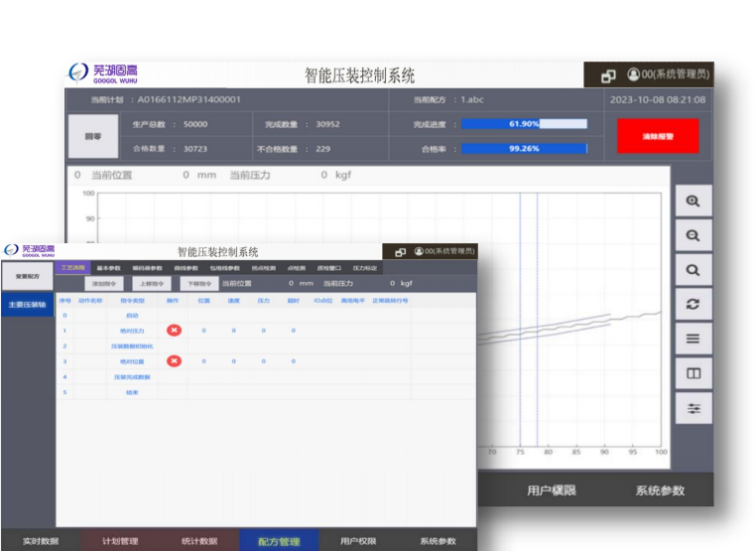Click the 添加指令 button

(x=106, y=284)
